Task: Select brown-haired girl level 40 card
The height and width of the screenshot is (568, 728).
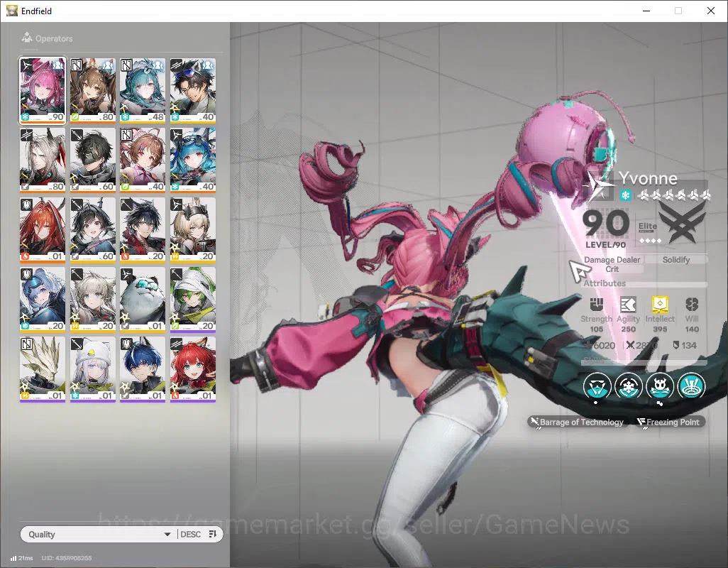Action: tap(143, 160)
